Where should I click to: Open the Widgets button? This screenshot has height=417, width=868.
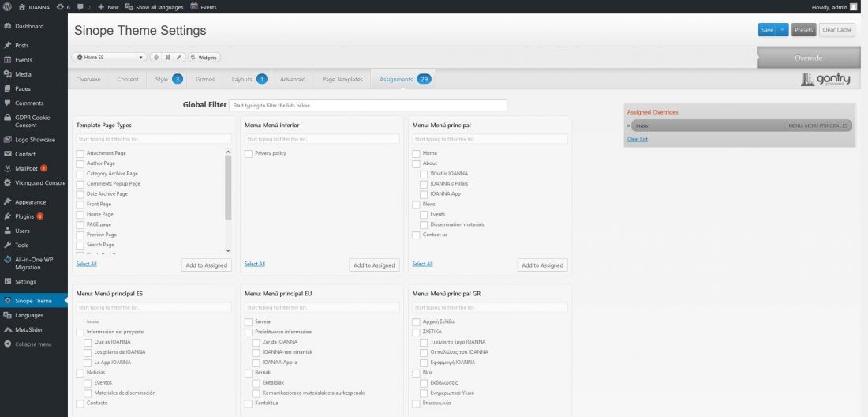point(204,58)
